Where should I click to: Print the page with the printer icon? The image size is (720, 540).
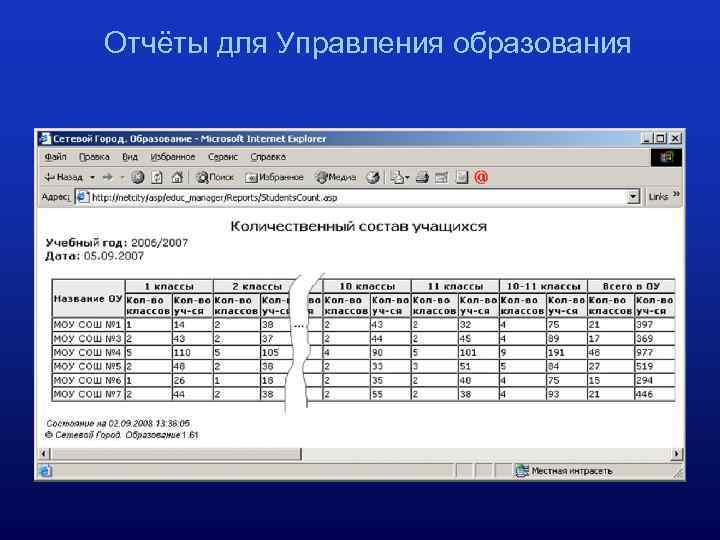(422, 177)
